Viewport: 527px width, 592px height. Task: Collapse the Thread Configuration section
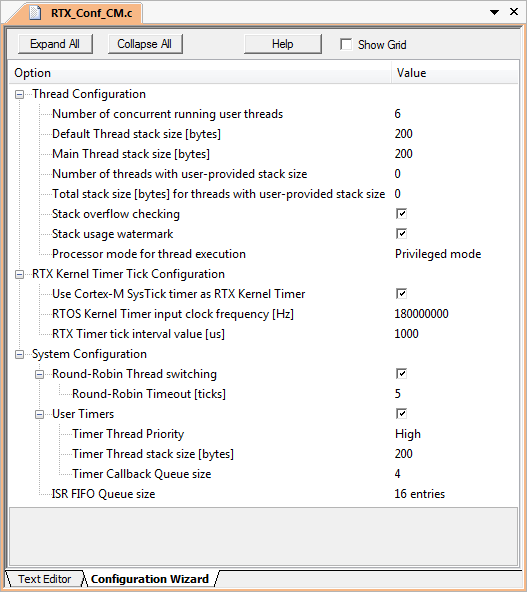[19, 94]
